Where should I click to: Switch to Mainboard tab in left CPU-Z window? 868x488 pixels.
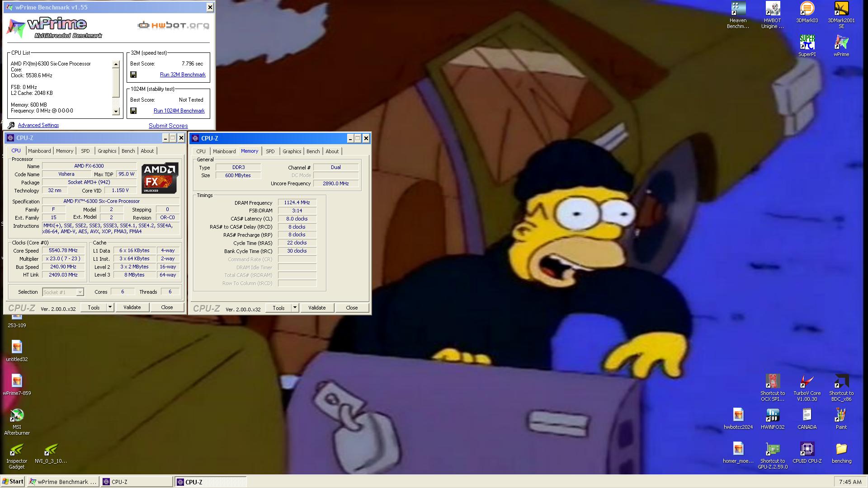tap(39, 151)
